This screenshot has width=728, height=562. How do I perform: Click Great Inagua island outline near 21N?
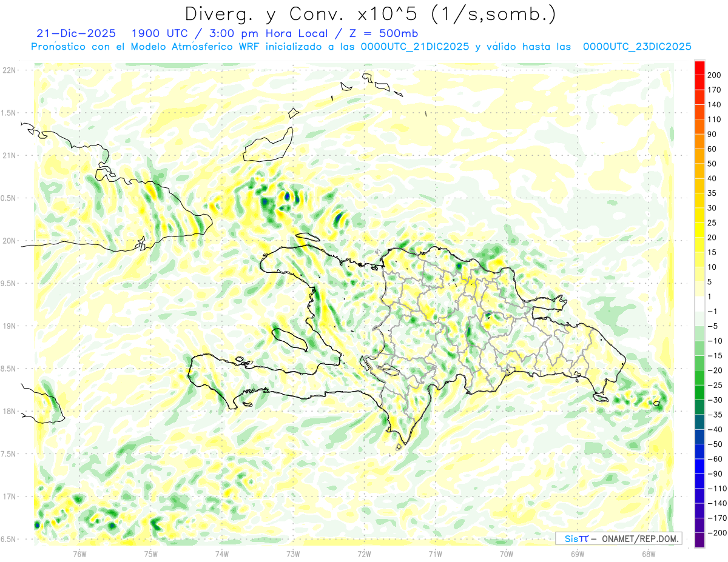click(x=269, y=145)
